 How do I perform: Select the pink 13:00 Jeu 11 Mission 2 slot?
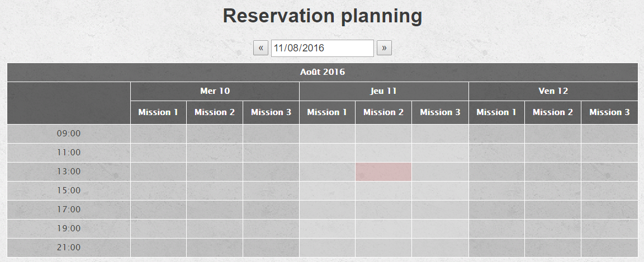point(383,172)
